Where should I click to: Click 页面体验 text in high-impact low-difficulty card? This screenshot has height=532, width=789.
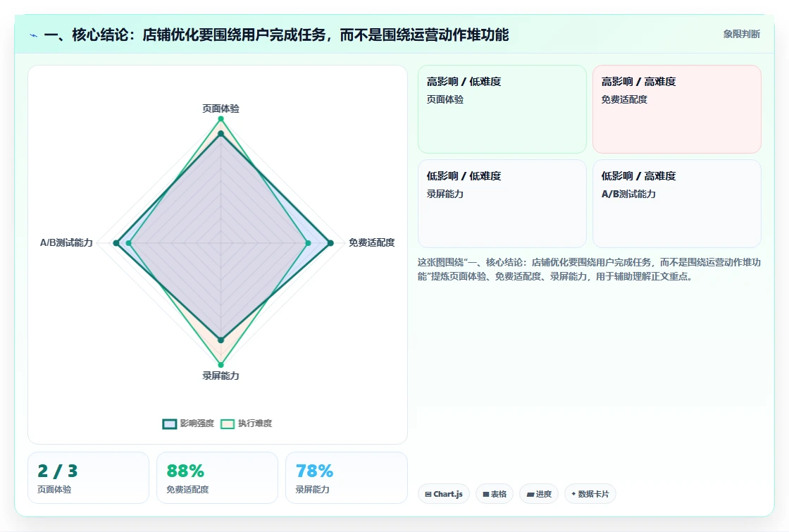(x=445, y=99)
